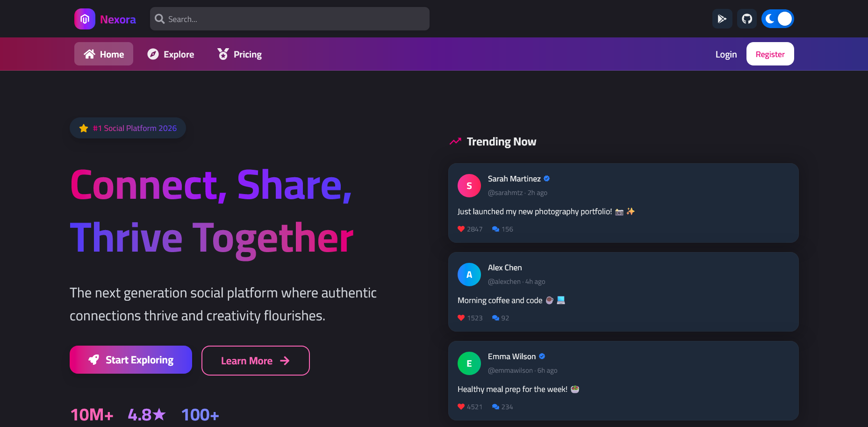Open the Explore tab
Image resolution: width=868 pixels, height=427 pixels.
[171, 54]
